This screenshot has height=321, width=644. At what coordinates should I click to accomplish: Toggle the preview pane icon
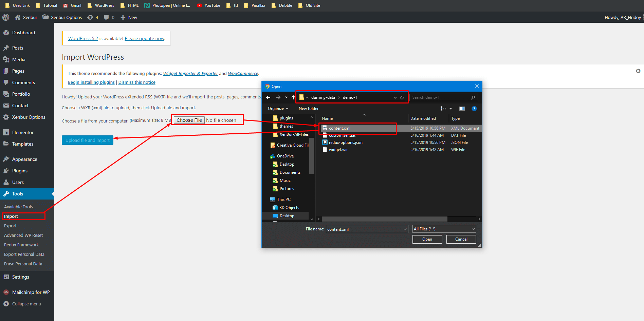(x=462, y=109)
